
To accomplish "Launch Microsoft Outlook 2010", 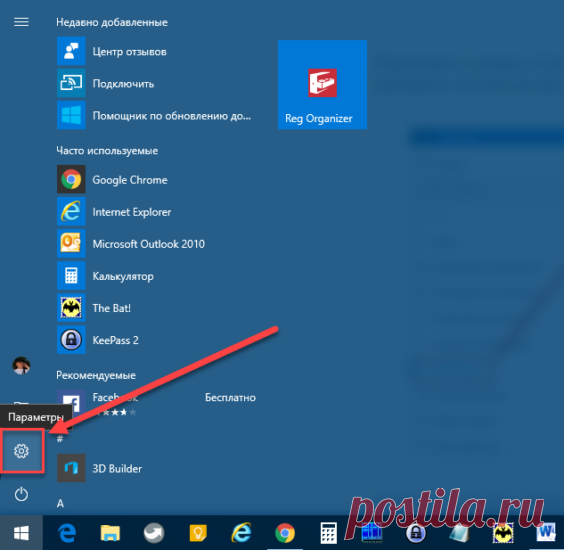I will tap(131, 244).
